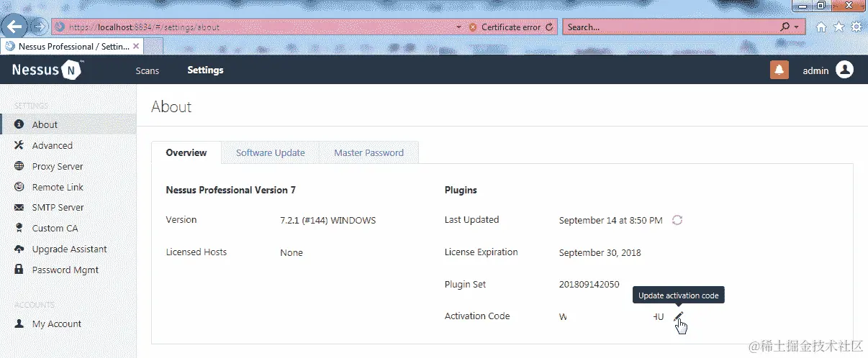Open the Settings menu

(x=205, y=70)
